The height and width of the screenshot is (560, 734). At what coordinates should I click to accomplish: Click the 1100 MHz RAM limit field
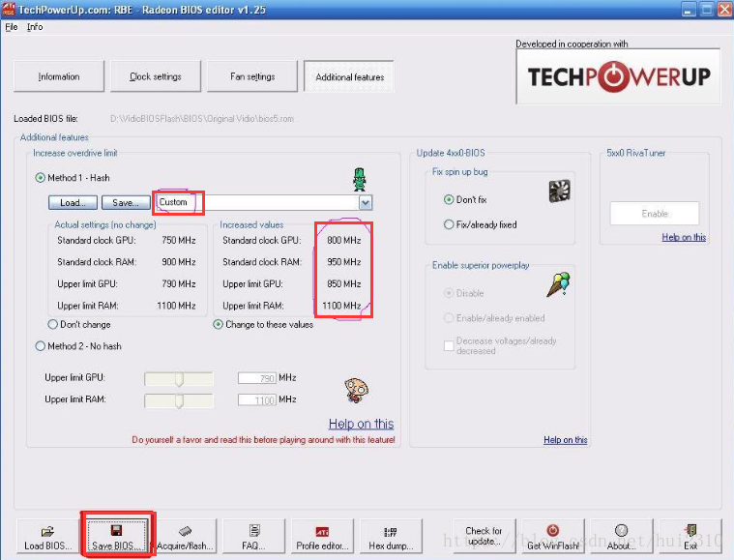(x=256, y=399)
